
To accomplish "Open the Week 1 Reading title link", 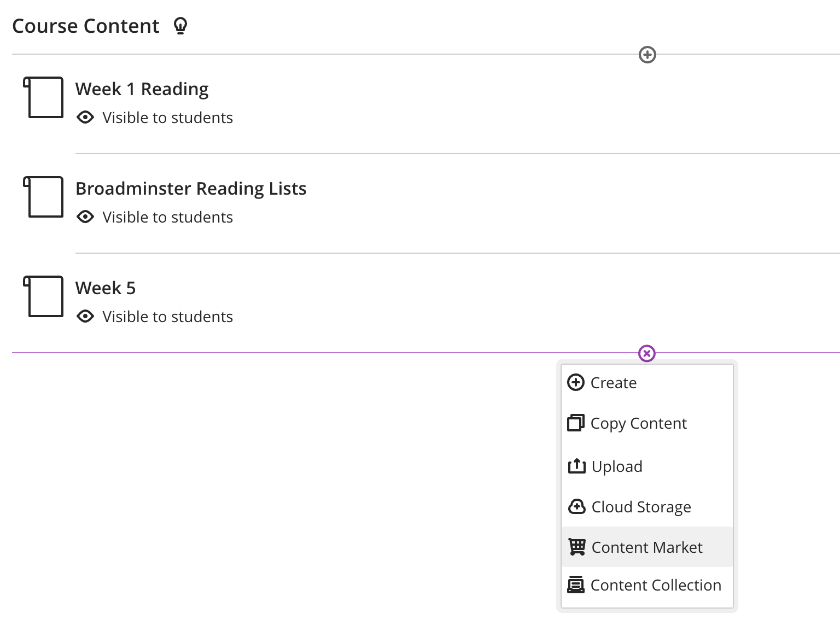I will pos(142,89).
